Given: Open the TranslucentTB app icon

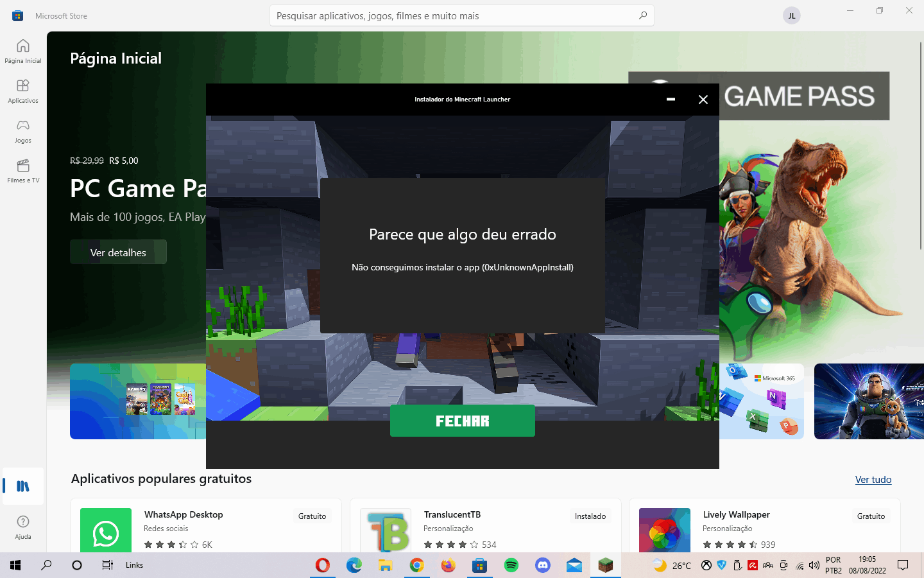Looking at the screenshot, I should pyautogui.click(x=386, y=530).
